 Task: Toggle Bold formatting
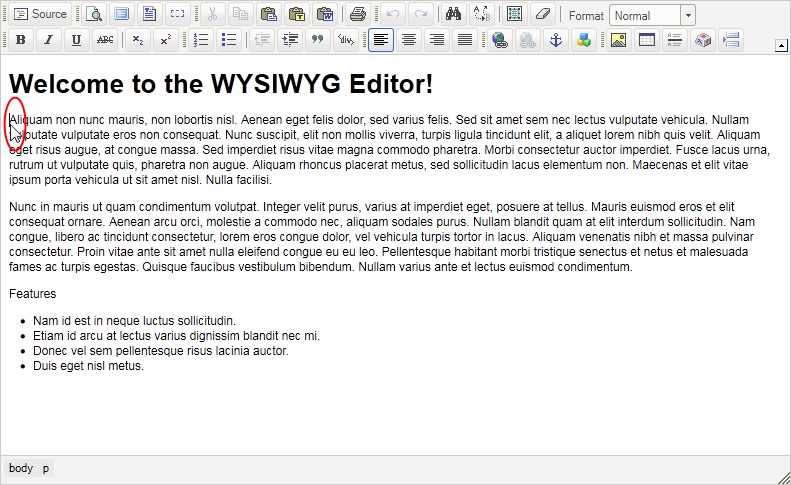(x=21, y=40)
